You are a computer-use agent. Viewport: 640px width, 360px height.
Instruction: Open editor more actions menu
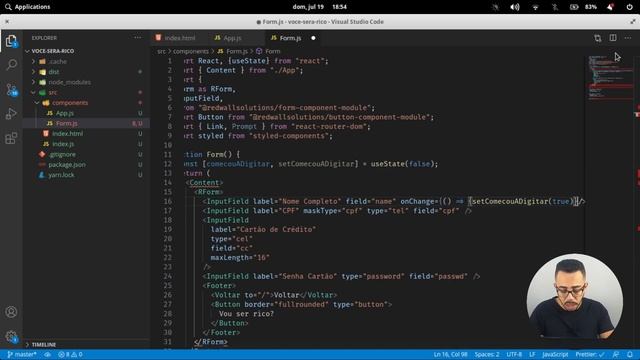pyautogui.click(x=628, y=38)
